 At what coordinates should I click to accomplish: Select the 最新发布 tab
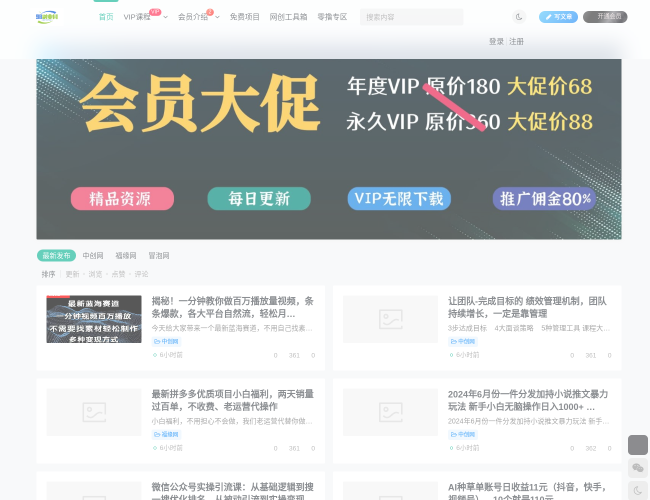click(56, 255)
